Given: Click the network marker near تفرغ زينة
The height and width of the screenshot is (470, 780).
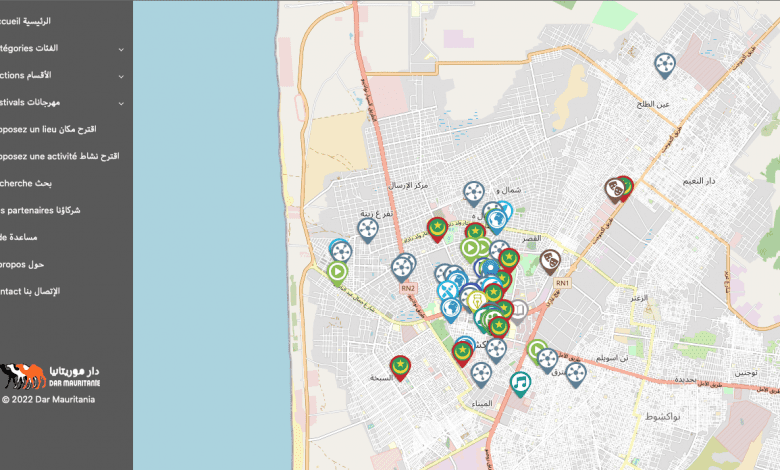Looking at the screenshot, I should (368, 229).
